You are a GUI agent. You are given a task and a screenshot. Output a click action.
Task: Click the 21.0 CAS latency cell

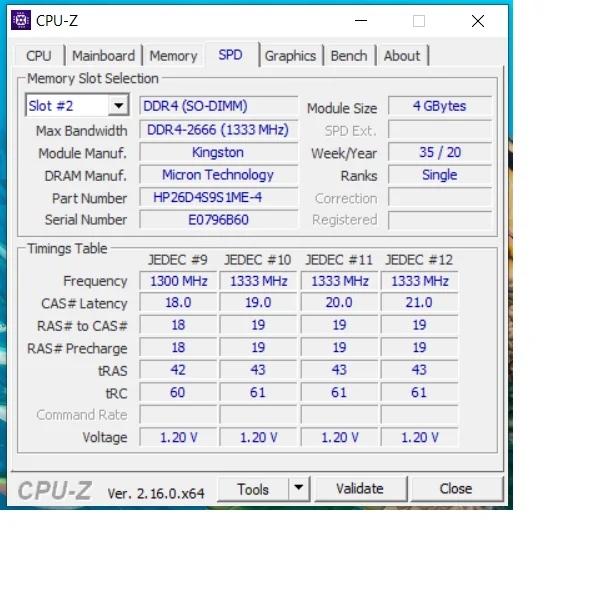419,303
